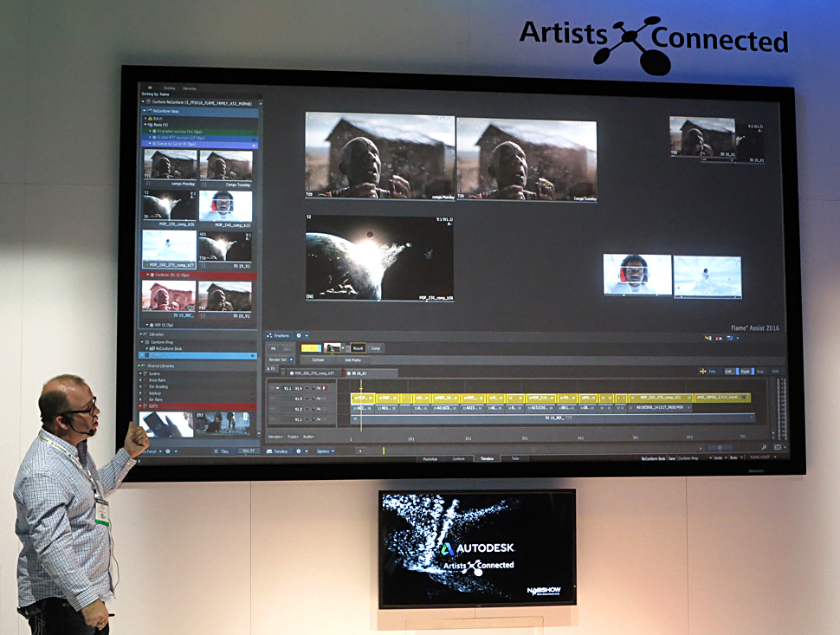
Task: Open the comps Monday clip thumbnail
Action: click(x=170, y=165)
